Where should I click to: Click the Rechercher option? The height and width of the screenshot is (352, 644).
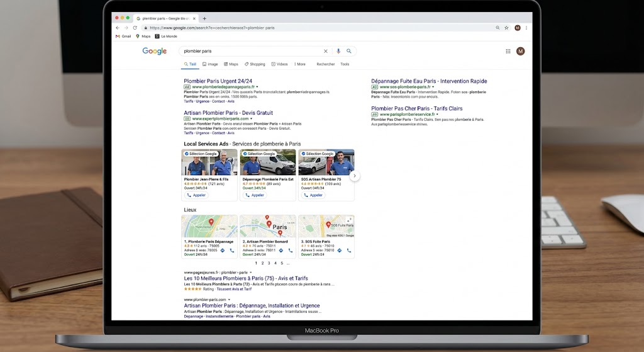(x=326, y=64)
